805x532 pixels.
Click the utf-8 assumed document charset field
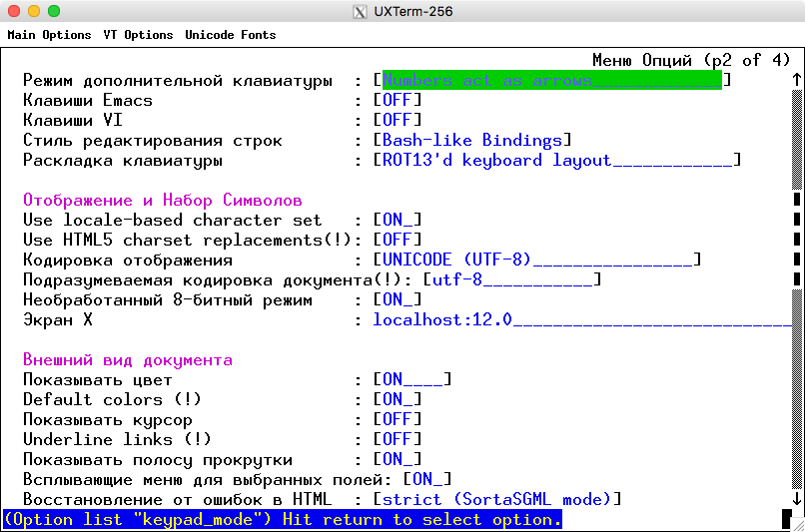coord(511,279)
